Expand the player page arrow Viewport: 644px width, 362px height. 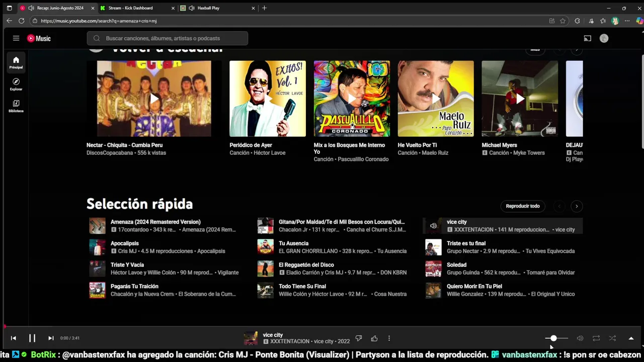[x=631, y=338]
